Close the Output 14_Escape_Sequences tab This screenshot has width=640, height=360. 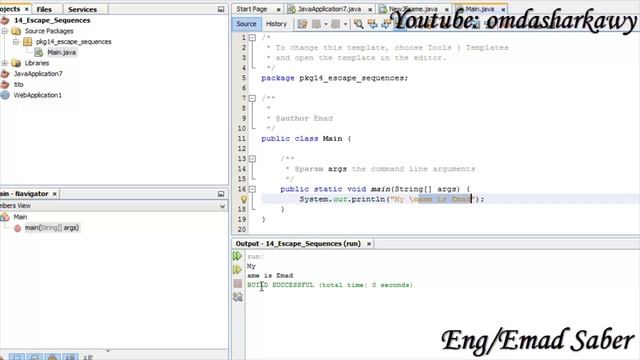[369, 244]
